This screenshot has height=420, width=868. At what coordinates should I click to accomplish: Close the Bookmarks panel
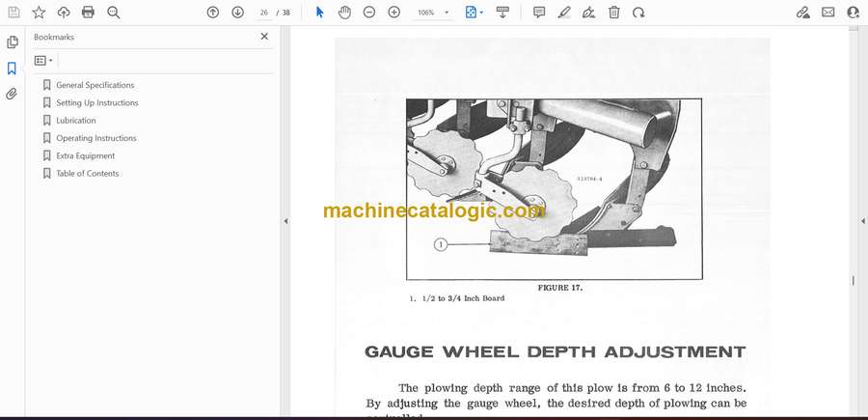[264, 37]
